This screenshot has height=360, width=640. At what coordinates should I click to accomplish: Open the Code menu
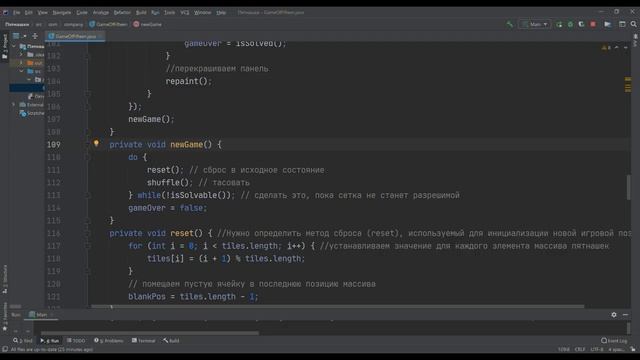[82, 13]
